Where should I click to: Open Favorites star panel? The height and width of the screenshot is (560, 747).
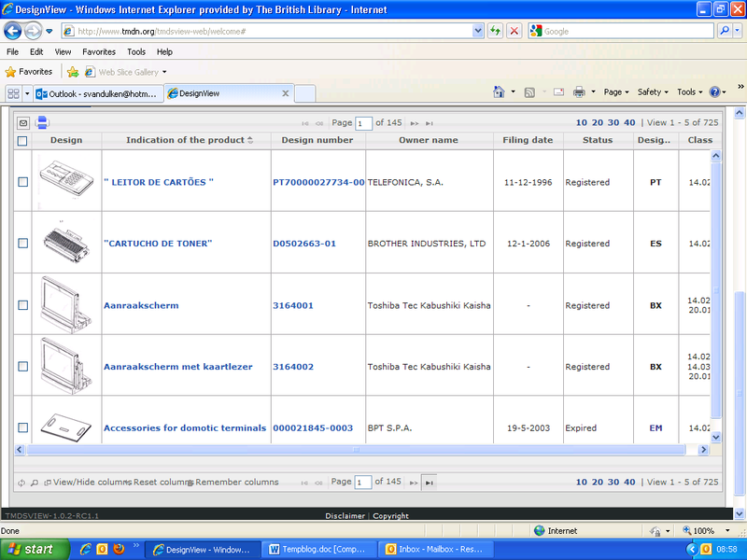(29, 72)
